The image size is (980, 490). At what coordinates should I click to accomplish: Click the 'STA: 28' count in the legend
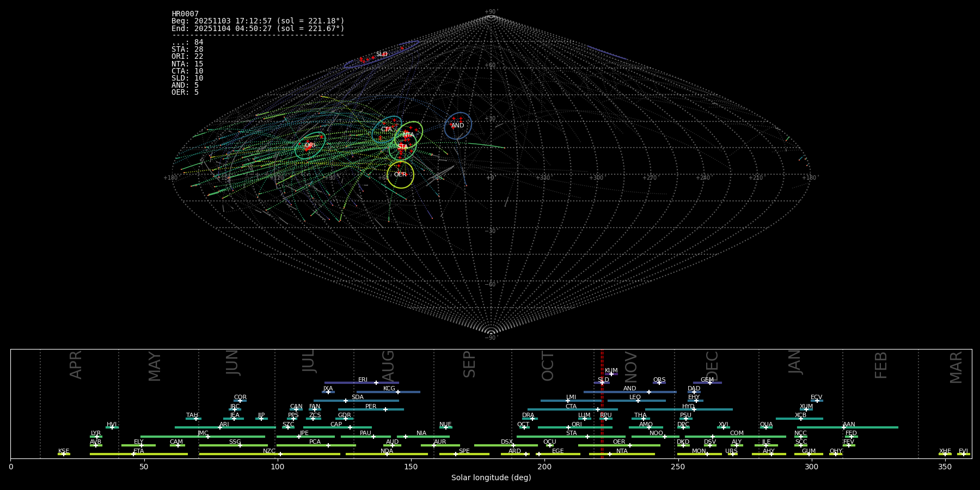pyautogui.click(x=187, y=50)
